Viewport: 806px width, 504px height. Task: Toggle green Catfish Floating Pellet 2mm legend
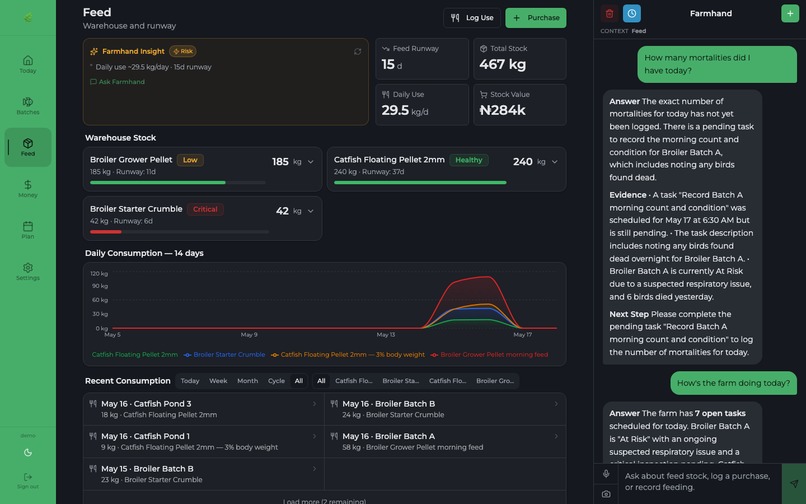(135, 354)
